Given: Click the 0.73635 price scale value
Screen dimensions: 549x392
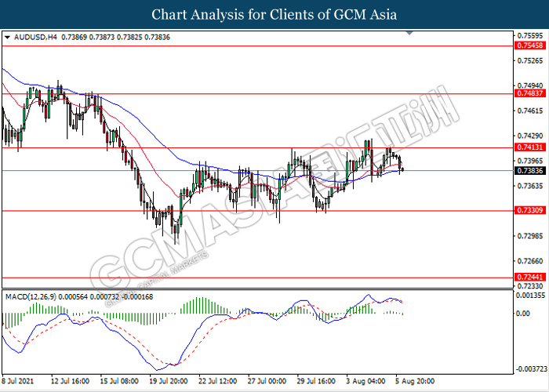Looking at the screenshot, I should pos(530,186).
